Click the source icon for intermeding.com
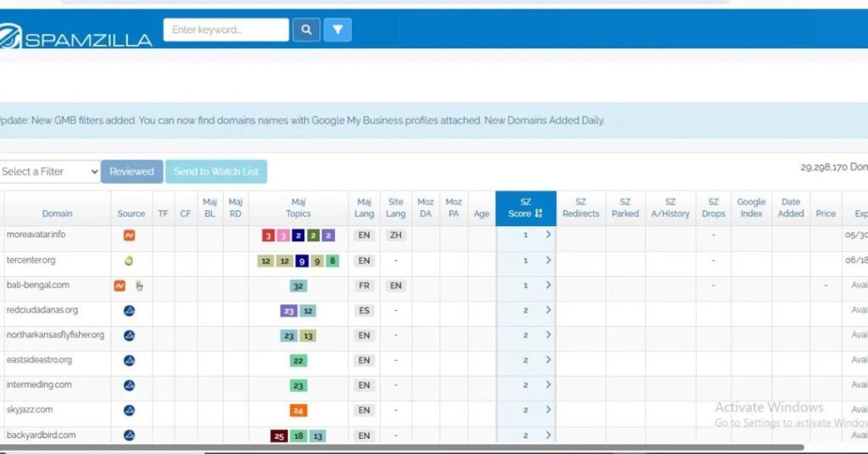This screenshot has width=868, height=454. [129, 385]
